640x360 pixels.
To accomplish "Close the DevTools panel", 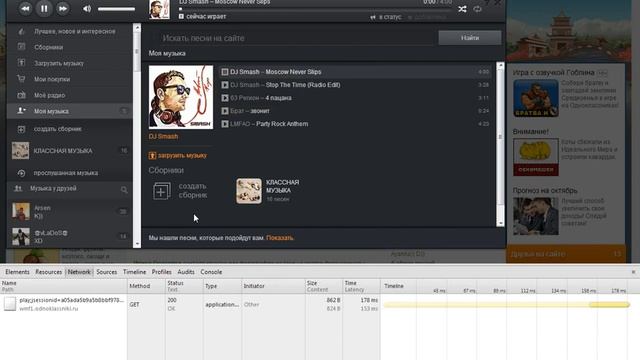I will 633,272.
